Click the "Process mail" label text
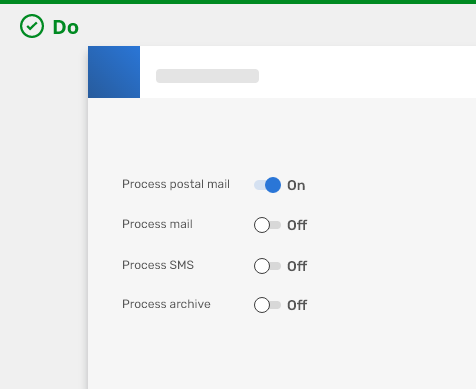 click(x=157, y=224)
